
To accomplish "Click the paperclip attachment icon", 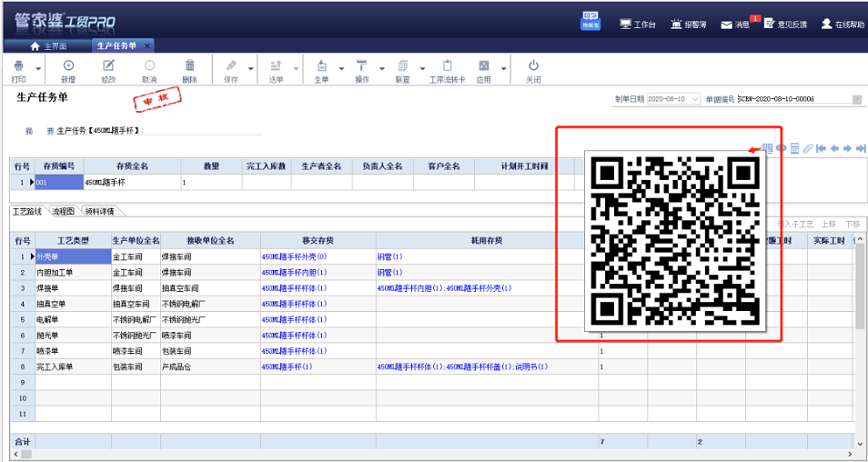I will pyautogui.click(x=808, y=148).
